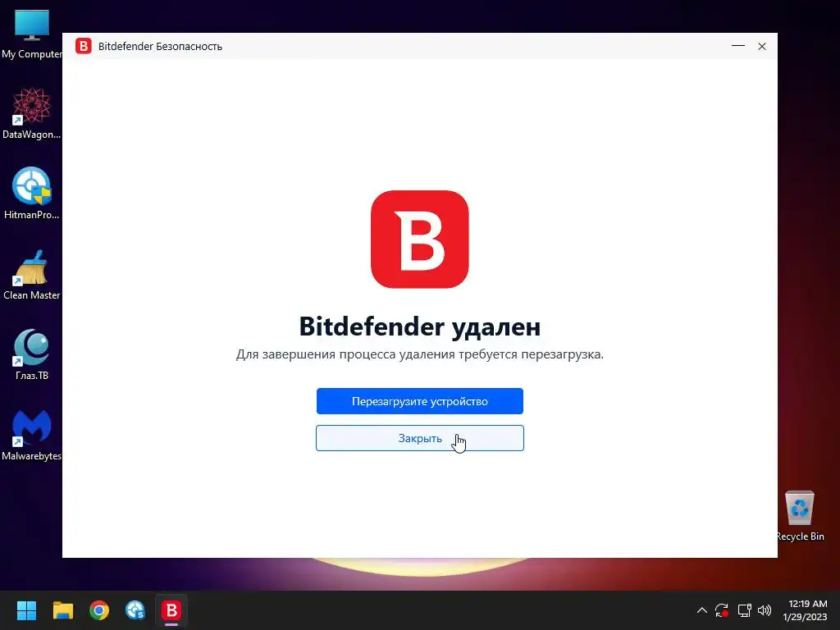Screen dimensions: 840x630
Task: Open the HitmanPro taskbar icon
Action: pos(135,610)
